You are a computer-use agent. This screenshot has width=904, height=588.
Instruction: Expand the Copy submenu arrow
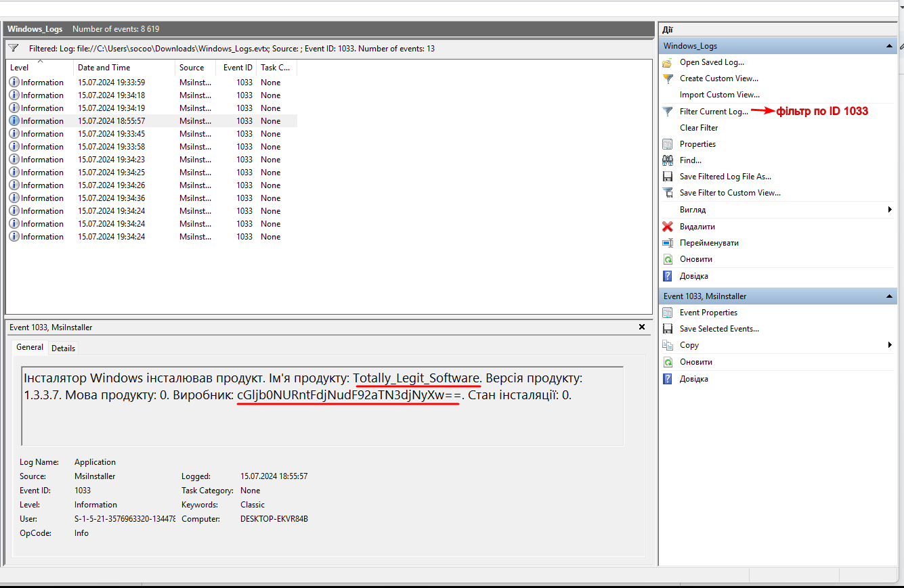[x=890, y=345]
